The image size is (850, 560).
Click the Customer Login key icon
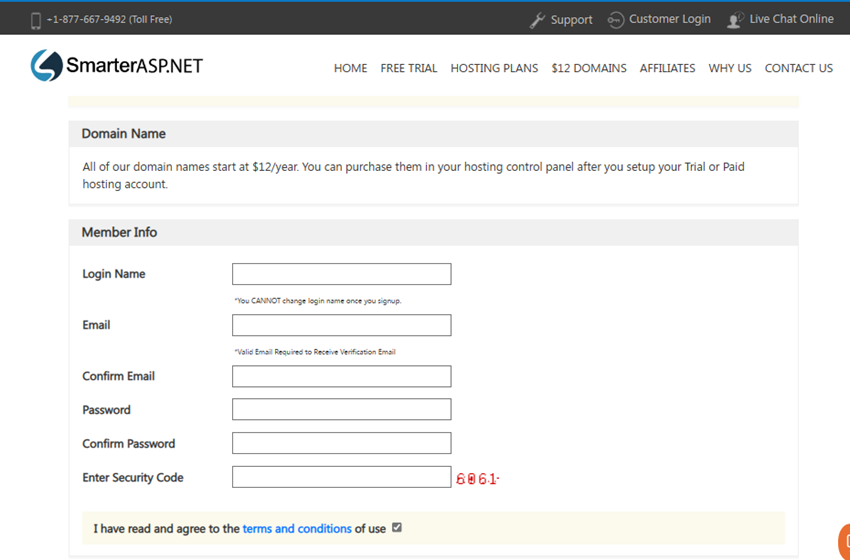pyautogui.click(x=616, y=20)
